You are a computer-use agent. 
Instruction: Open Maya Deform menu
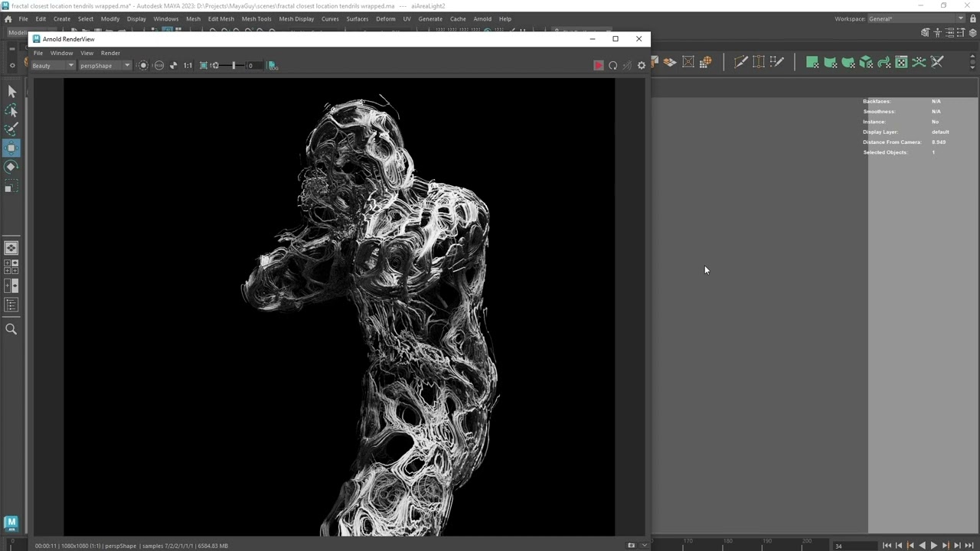click(x=386, y=18)
